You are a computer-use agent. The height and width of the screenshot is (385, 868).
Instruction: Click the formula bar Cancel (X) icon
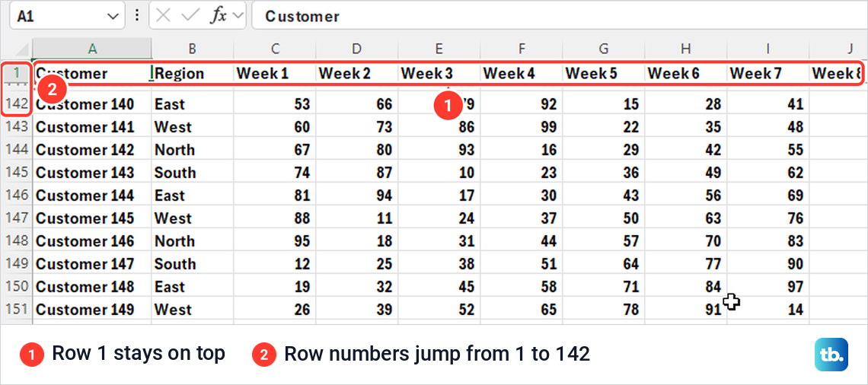163,16
